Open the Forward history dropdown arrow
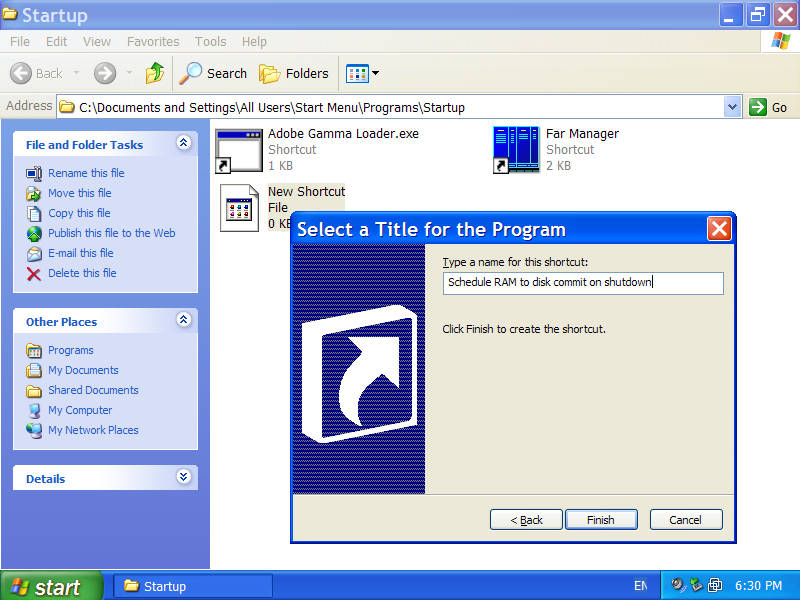 pyautogui.click(x=129, y=73)
